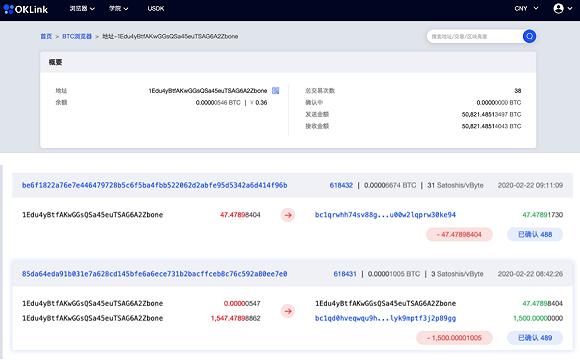Open the user account avatar menu
The width and height of the screenshot is (580, 360).
coord(563,9)
